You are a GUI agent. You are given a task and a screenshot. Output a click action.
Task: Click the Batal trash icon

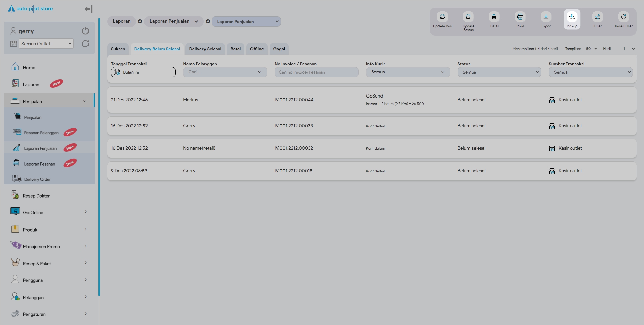[x=494, y=17]
